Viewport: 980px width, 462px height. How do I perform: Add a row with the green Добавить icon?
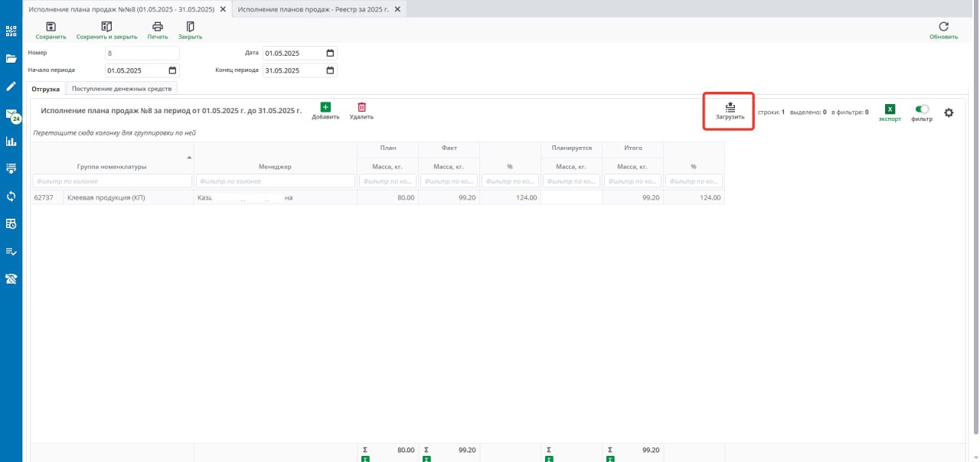(325, 108)
